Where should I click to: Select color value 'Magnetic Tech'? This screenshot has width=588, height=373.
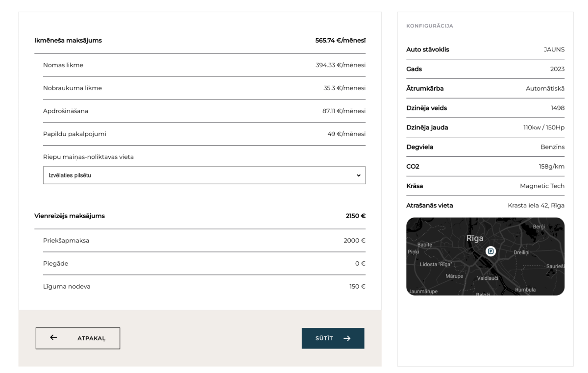click(x=542, y=186)
